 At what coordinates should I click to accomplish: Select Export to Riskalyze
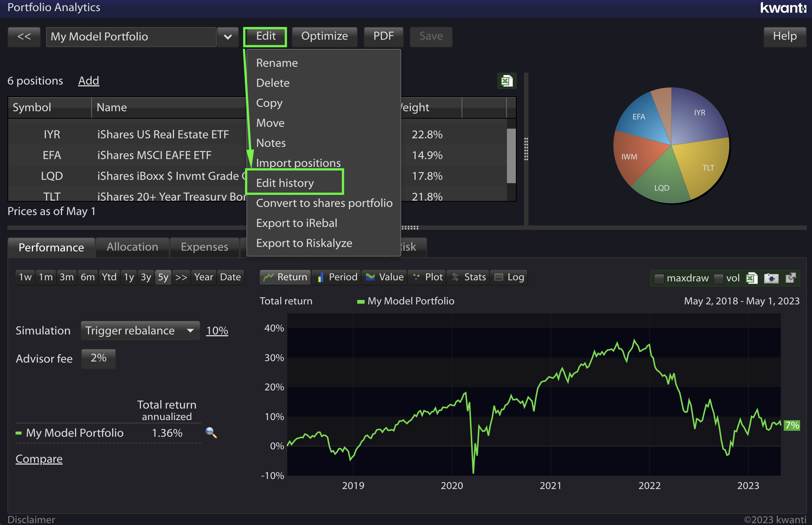(324, 243)
